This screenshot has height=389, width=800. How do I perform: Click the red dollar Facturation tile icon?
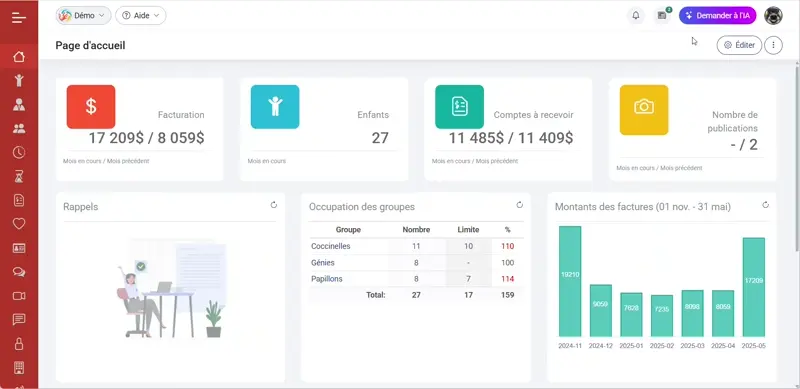click(x=91, y=107)
